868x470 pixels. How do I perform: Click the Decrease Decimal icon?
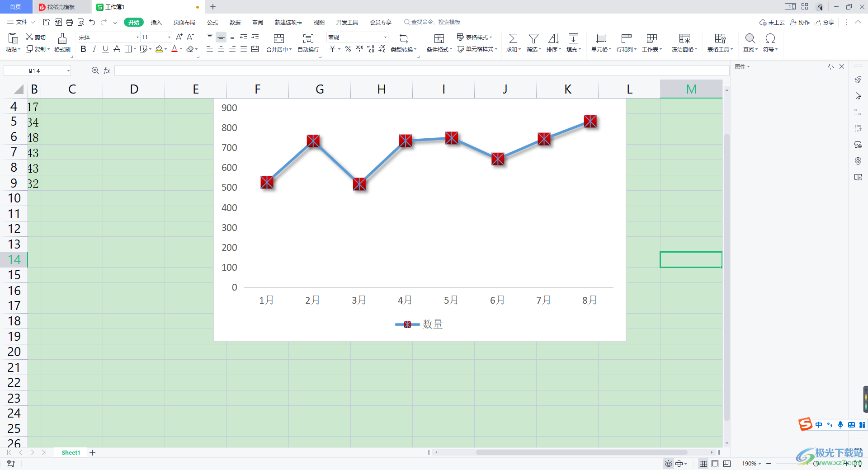(x=382, y=49)
